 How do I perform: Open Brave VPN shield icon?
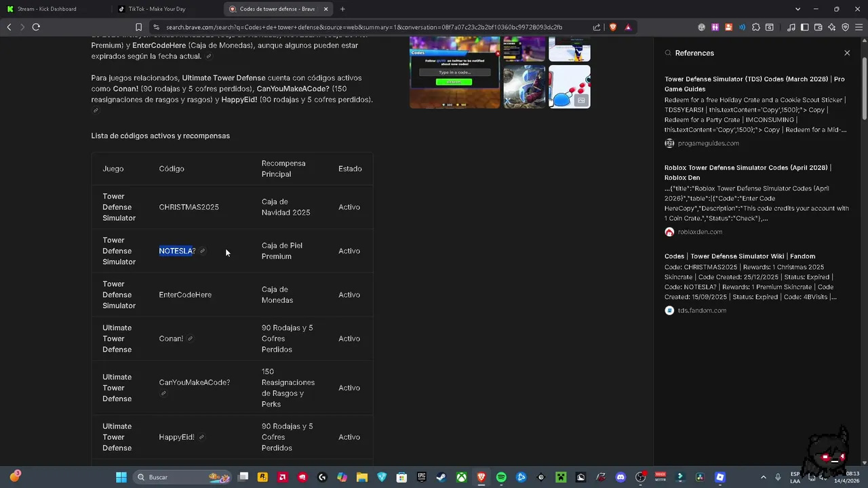[x=846, y=27]
